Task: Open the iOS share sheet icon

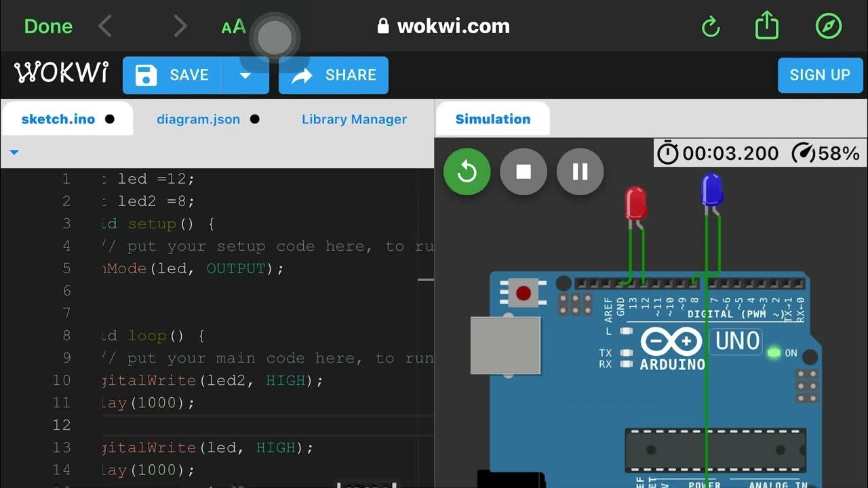Action: click(767, 26)
